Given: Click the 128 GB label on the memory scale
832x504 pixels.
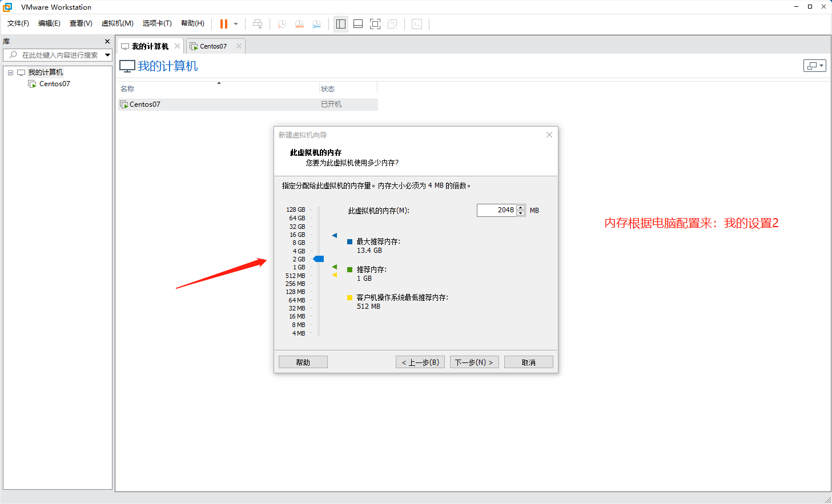Looking at the screenshot, I should [x=296, y=209].
